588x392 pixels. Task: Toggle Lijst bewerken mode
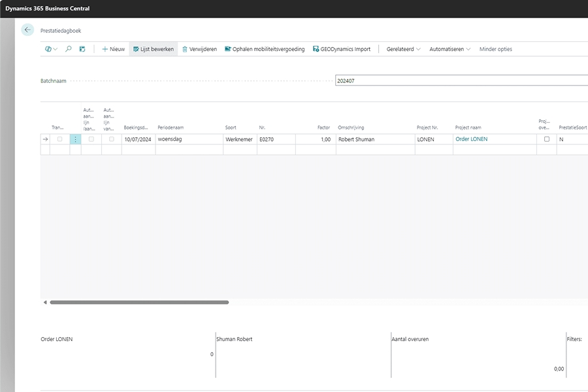coord(154,49)
